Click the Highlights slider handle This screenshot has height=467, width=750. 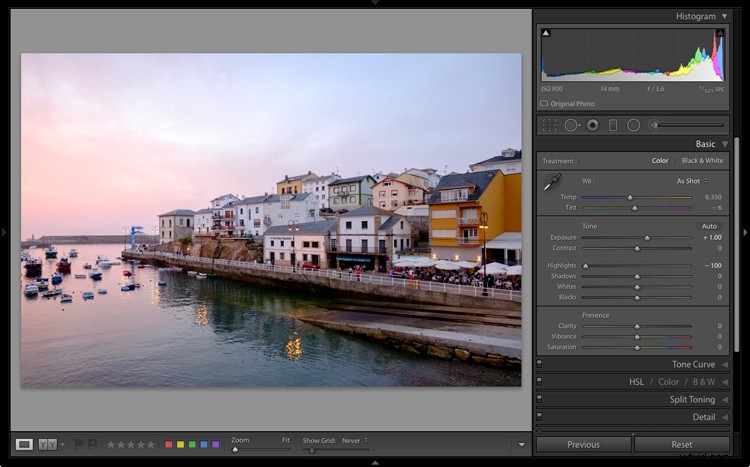(x=585, y=266)
